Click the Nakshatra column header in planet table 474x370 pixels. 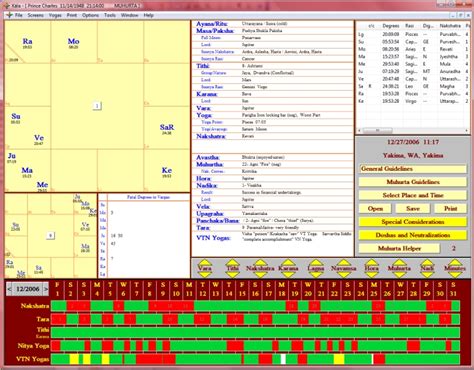tap(450, 26)
